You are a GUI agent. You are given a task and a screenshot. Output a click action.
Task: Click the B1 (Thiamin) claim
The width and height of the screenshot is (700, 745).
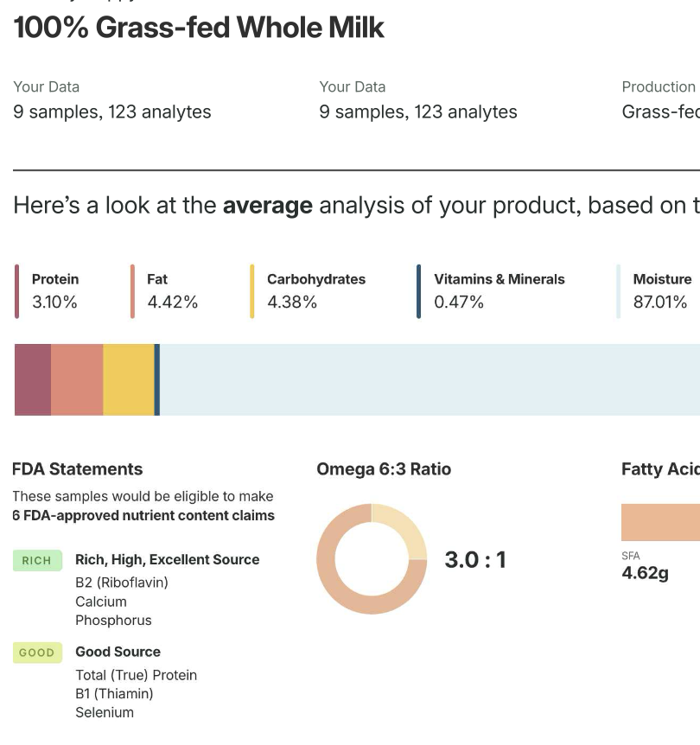coord(114,693)
